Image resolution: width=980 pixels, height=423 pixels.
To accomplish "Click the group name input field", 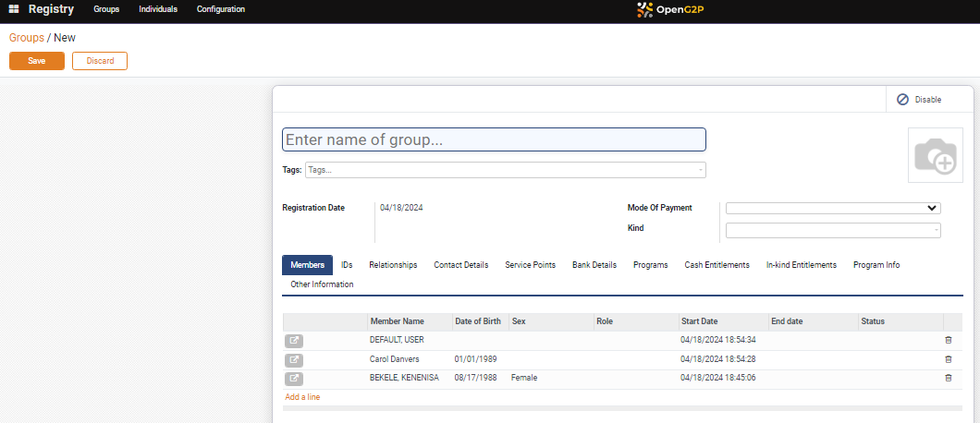I will [x=494, y=140].
